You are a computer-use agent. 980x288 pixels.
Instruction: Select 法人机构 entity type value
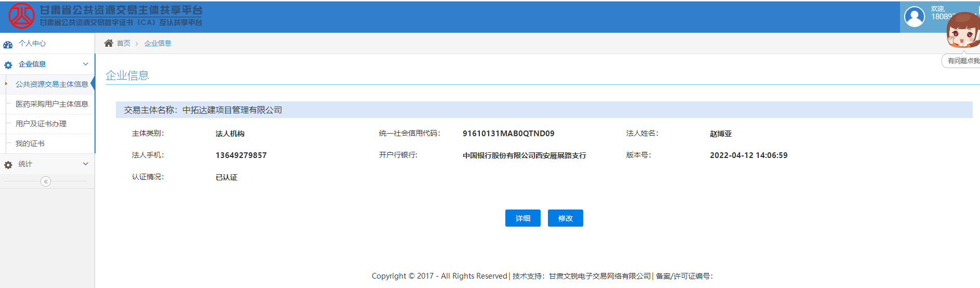[x=230, y=134]
